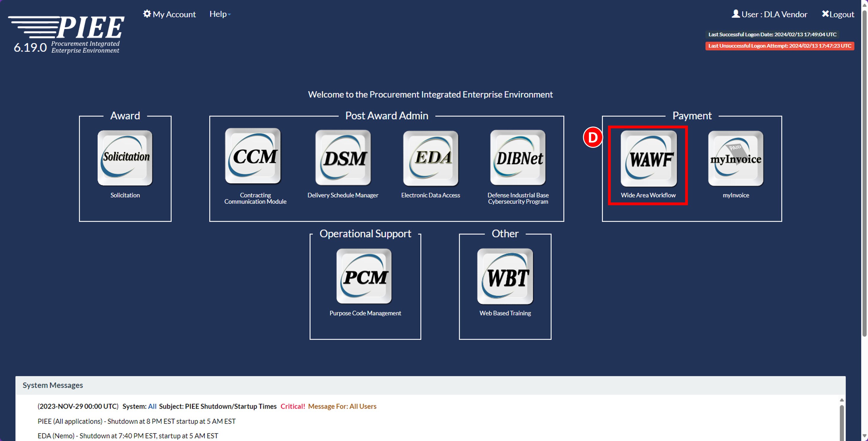Image resolution: width=868 pixels, height=441 pixels.
Task: Open the myInvoice application icon
Action: tap(736, 158)
